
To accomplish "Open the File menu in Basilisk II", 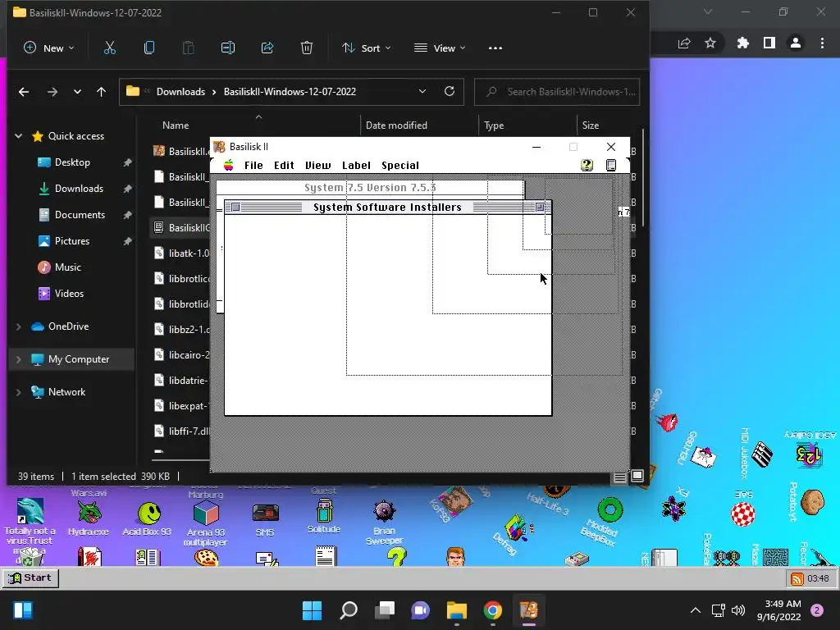I will 253,165.
